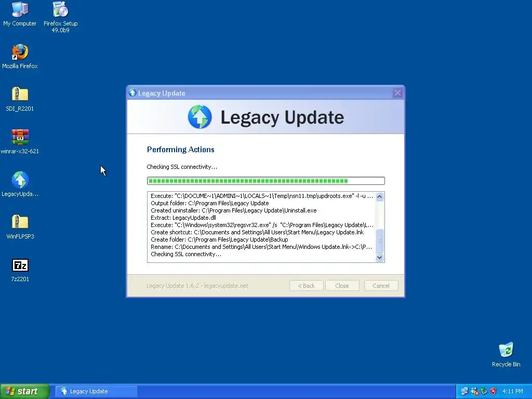Click log line 'Output folder: C:\Program Files\Legacy Update'
Screen dimensions: 532x399
tap(210, 203)
